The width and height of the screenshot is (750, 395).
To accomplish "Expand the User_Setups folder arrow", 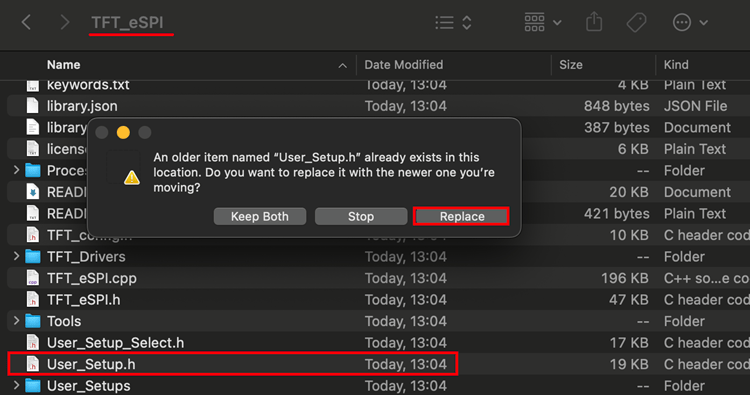I will click(x=16, y=385).
